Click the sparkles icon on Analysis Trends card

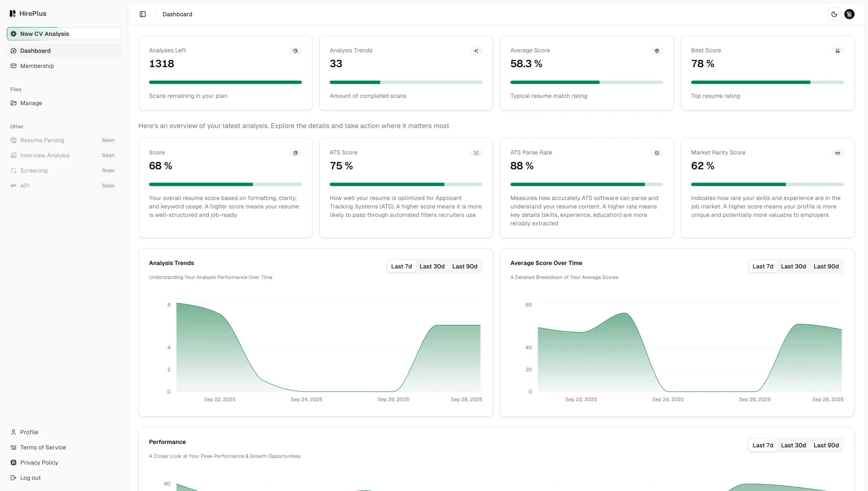476,51
